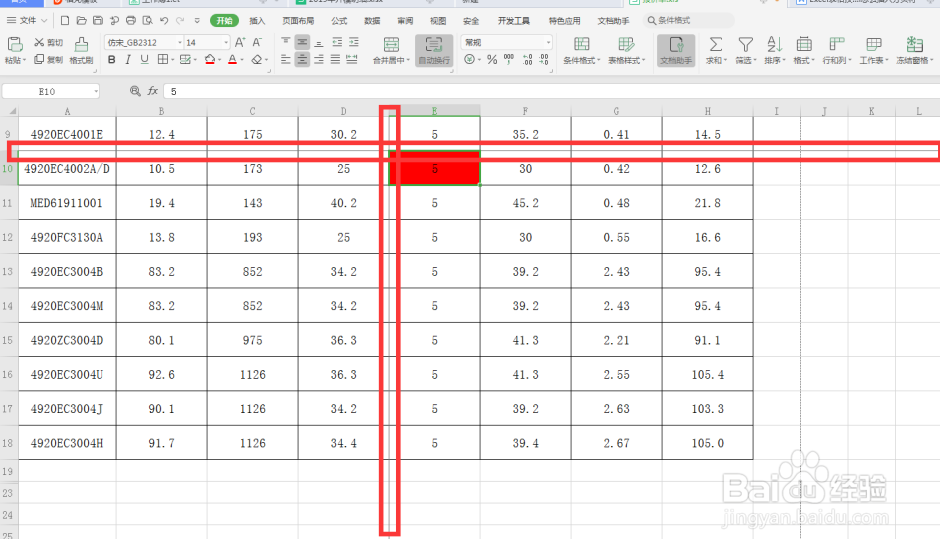Click the 格式 format button

[804, 50]
